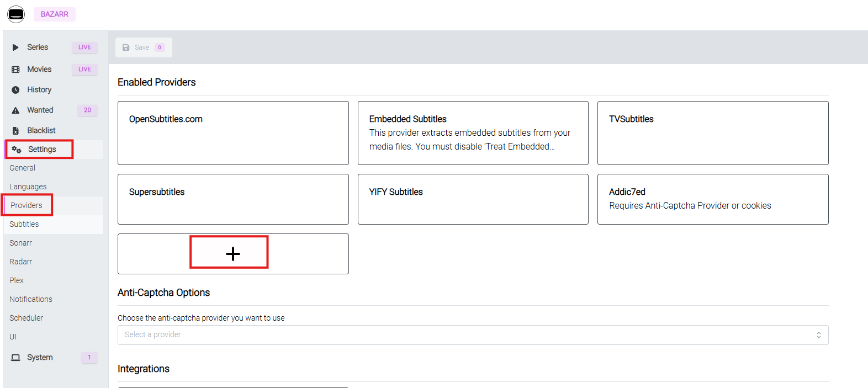Open the anti-captcha provider dropdown
Viewport: 868px width, 388px height.
click(x=472, y=335)
